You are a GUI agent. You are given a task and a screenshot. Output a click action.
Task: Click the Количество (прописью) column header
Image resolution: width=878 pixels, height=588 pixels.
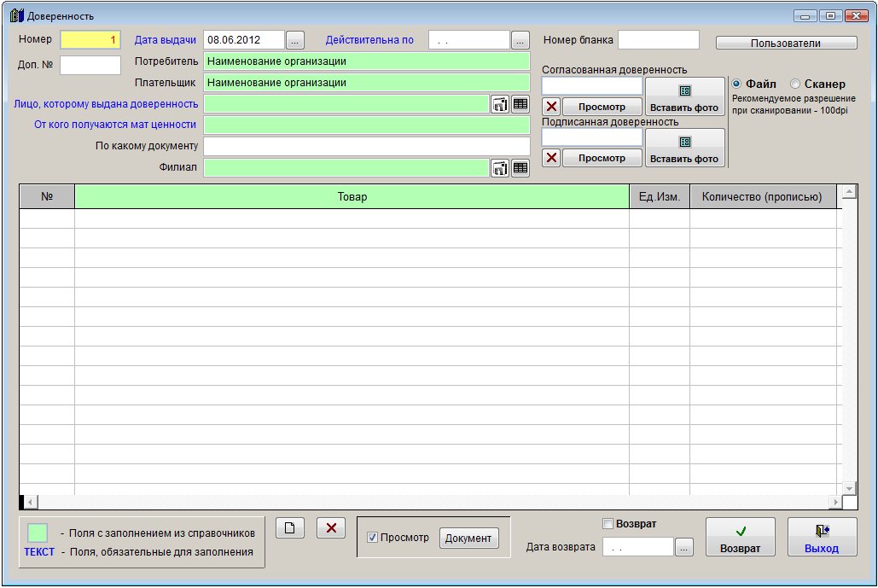coord(762,197)
